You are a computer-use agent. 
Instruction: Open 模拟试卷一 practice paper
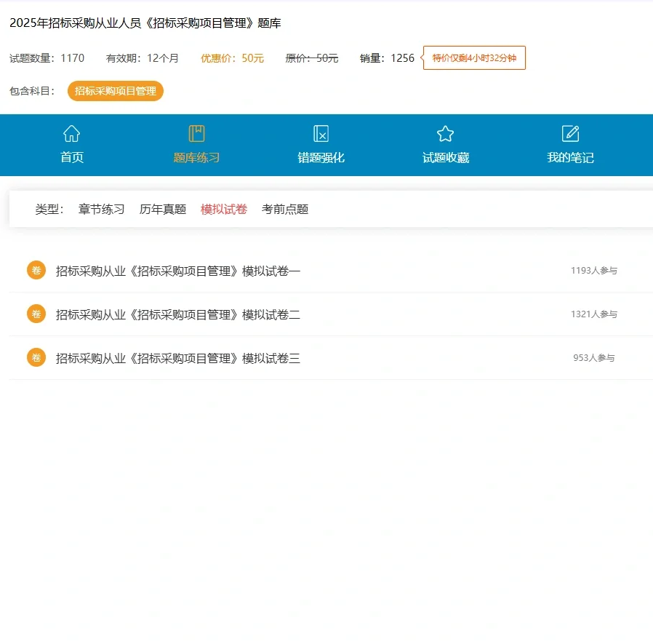(x=177, y=270)
